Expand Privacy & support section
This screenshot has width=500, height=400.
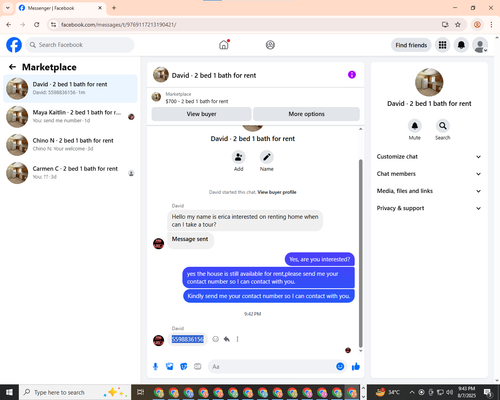tap(429, 208)
